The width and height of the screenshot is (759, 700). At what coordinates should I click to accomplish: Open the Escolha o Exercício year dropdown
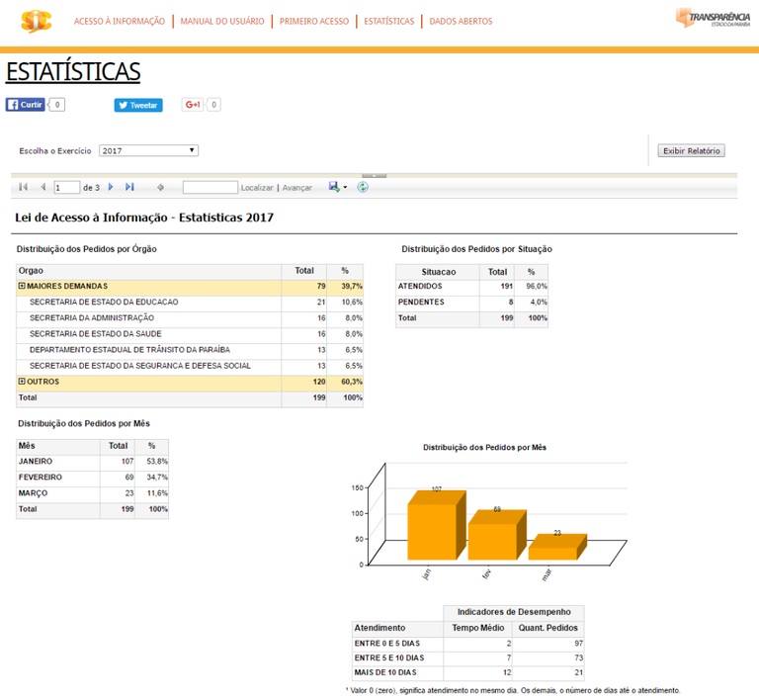pyautogui.click(x=148, y=150)
